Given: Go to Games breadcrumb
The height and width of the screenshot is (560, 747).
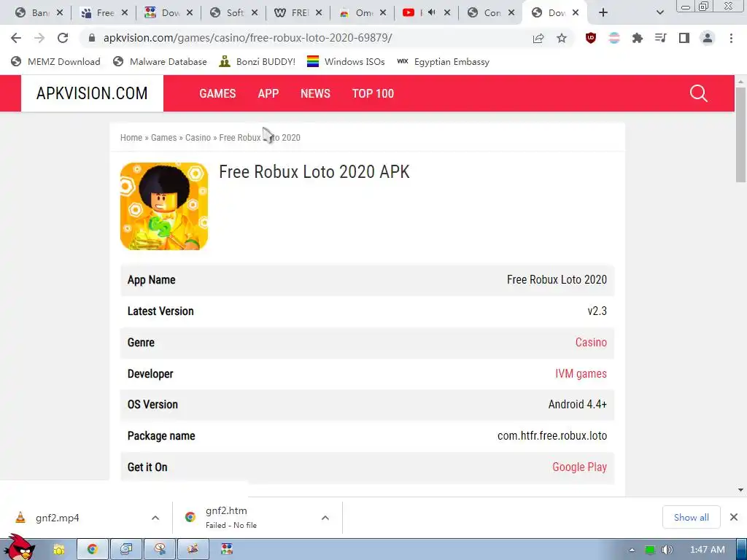Looking at the screenshot, I should 164,138.
